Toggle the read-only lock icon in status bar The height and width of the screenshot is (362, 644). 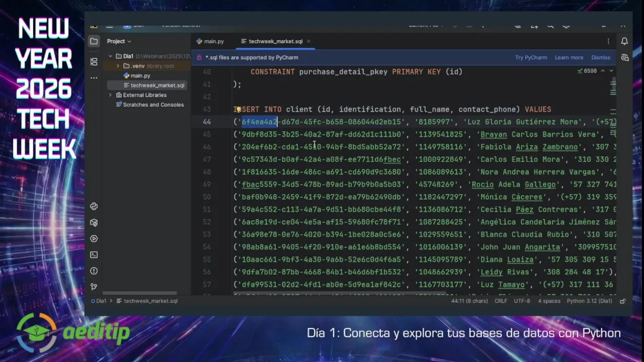622,301
